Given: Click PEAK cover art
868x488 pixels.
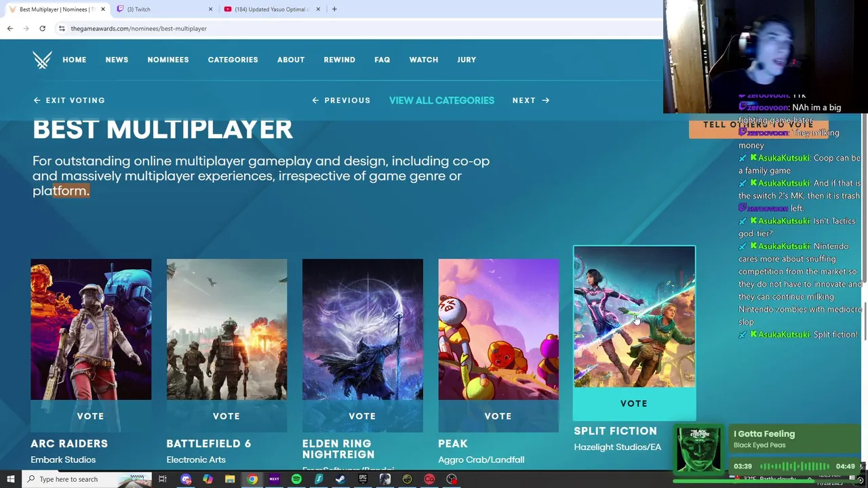Looking at the screenshot, I should 498,329.
